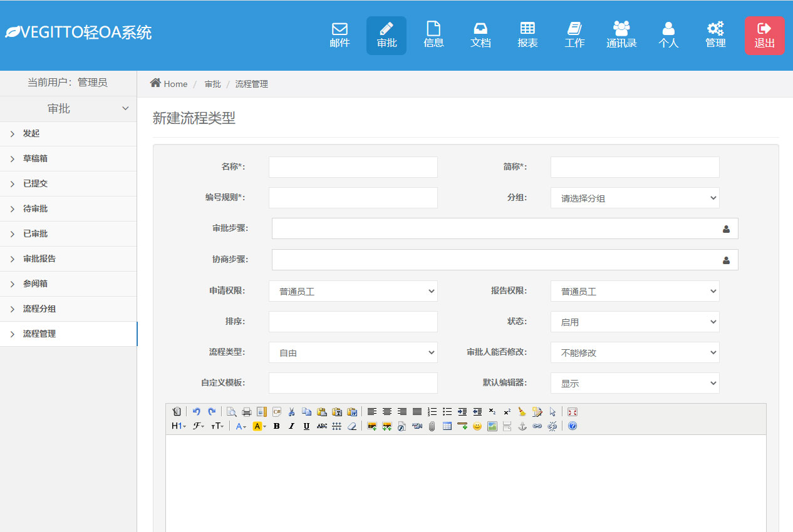Open highlight background color picker
This screenshot has height=532, width=793.
259,426
